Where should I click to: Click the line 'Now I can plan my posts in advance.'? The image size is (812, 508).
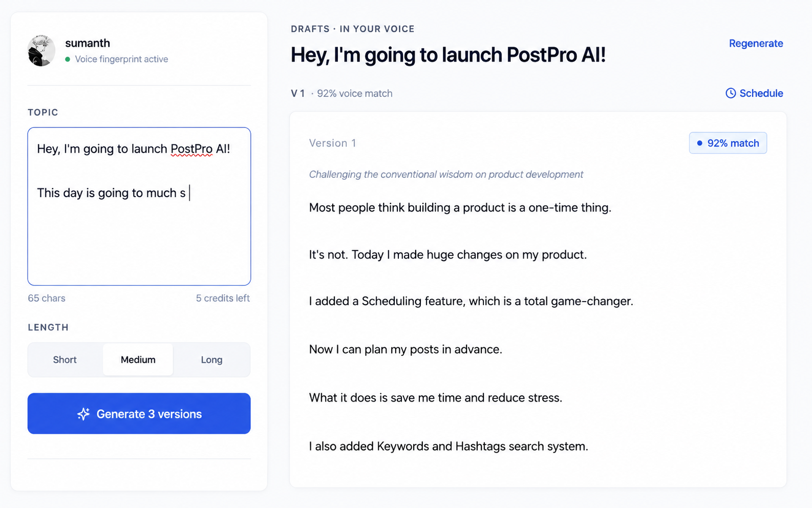pyautogui.click(x=405, y=349)
